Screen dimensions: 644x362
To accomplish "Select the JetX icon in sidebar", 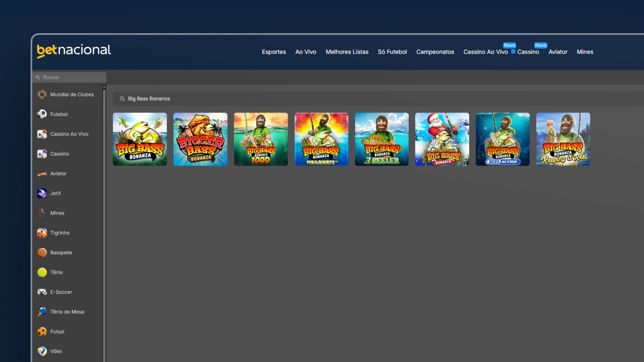I will (x=42, y=193).
